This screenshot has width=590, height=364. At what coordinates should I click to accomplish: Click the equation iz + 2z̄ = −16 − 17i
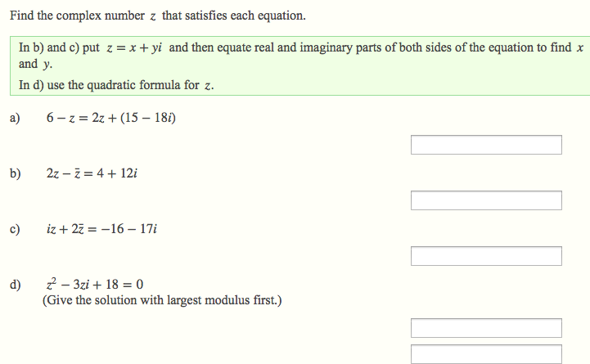click(101, 229)
